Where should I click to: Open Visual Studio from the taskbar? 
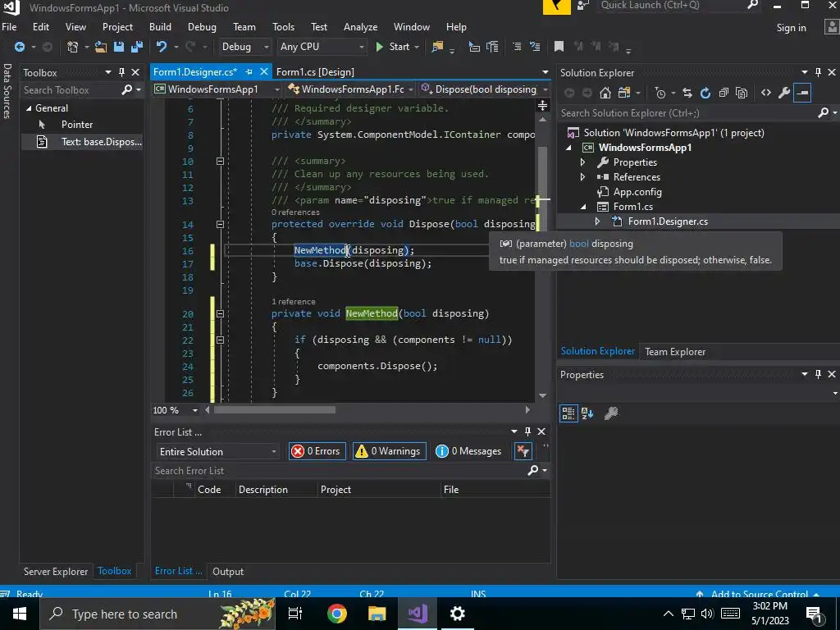click(x=418, y=614)
